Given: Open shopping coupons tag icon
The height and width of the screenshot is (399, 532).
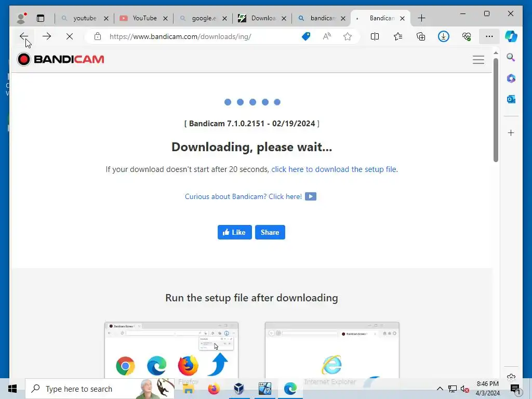Looking at the screenshot, I should click(305, 36).
